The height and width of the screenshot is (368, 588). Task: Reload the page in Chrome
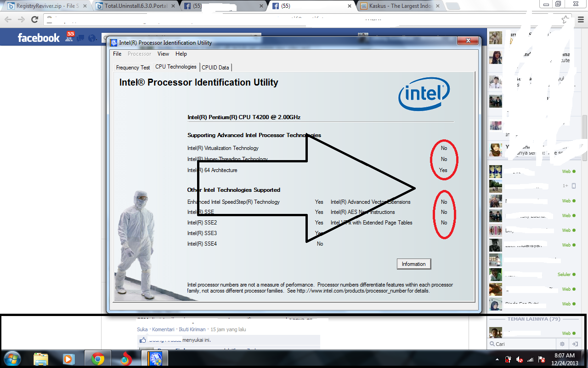[34, 19]
